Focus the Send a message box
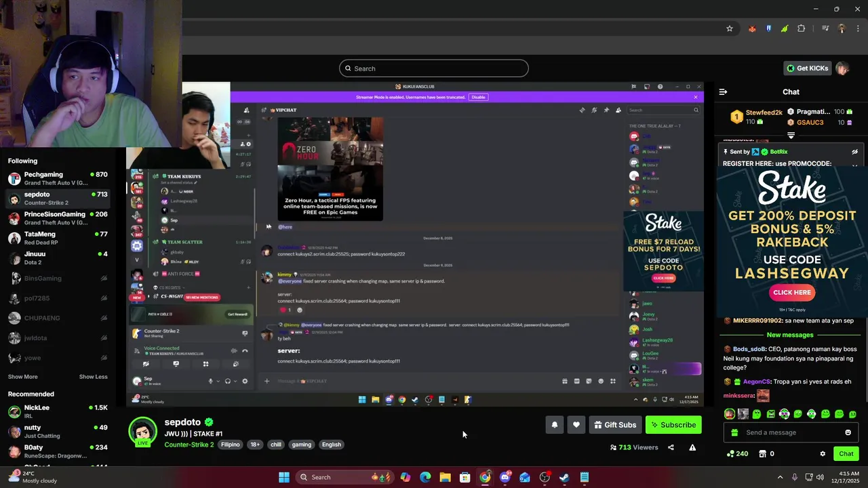The width and height of the screenshot is (868, 488). (x=790, y=432)
